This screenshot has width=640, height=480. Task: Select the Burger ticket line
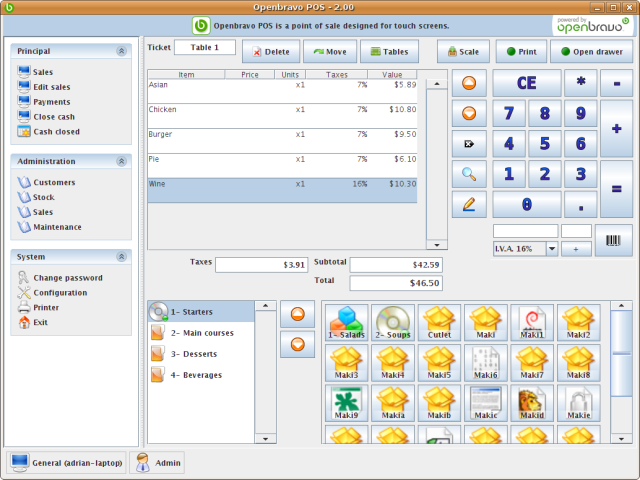tap(282, 141)
